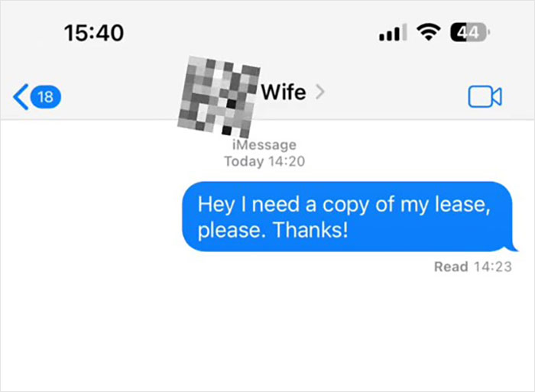The image size is (535, 392).
Task: Tap the Read status text
Action: pos(451,267)
